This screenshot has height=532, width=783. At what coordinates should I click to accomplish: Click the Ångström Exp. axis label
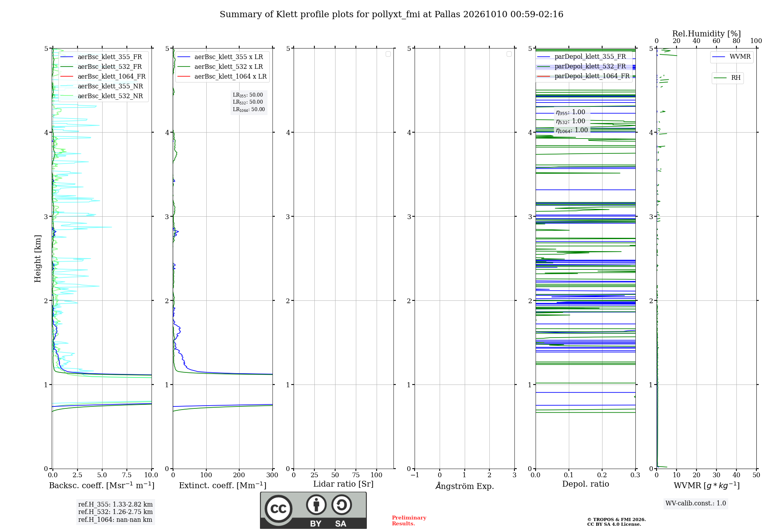[465, 486]
